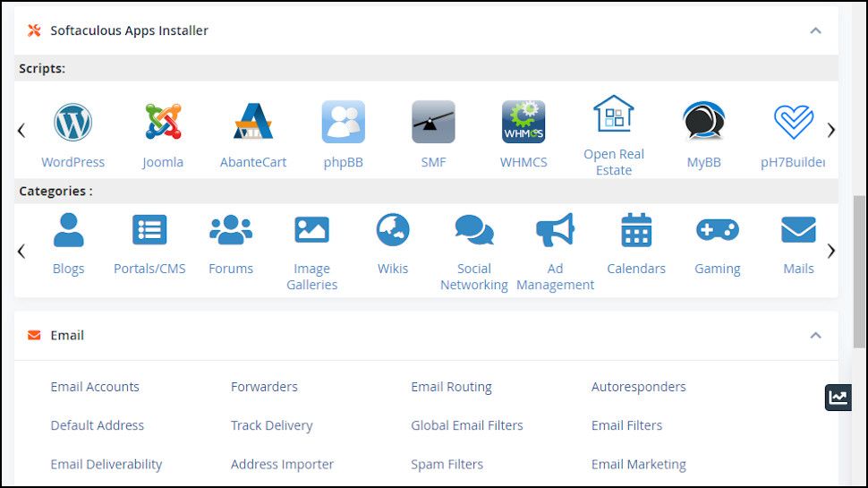This screenshot has width=868, height=488.
Task: Open Track Delivery
Action: click(272, 425)
